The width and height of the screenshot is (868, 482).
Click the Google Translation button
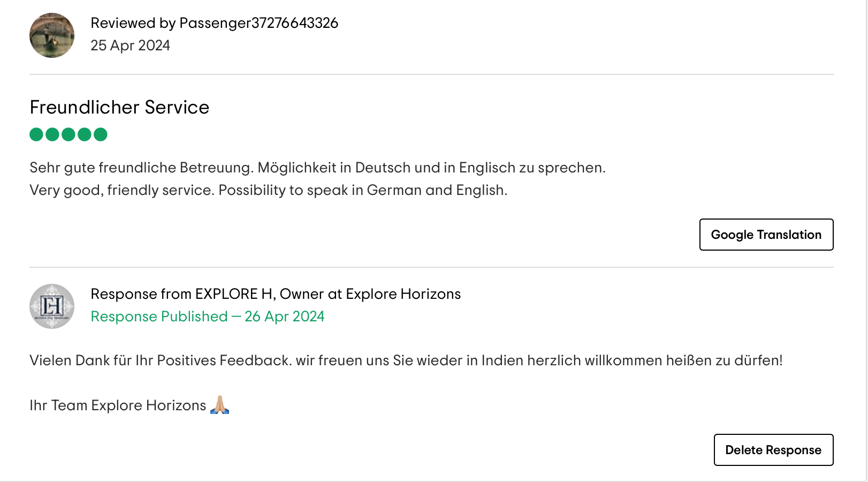(x=766, y=235)
